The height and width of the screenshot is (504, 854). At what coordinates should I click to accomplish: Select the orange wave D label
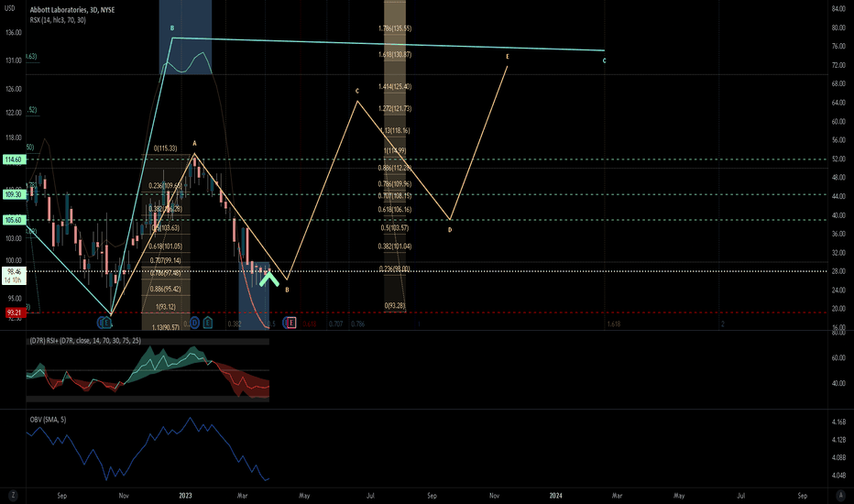point(450,230)
